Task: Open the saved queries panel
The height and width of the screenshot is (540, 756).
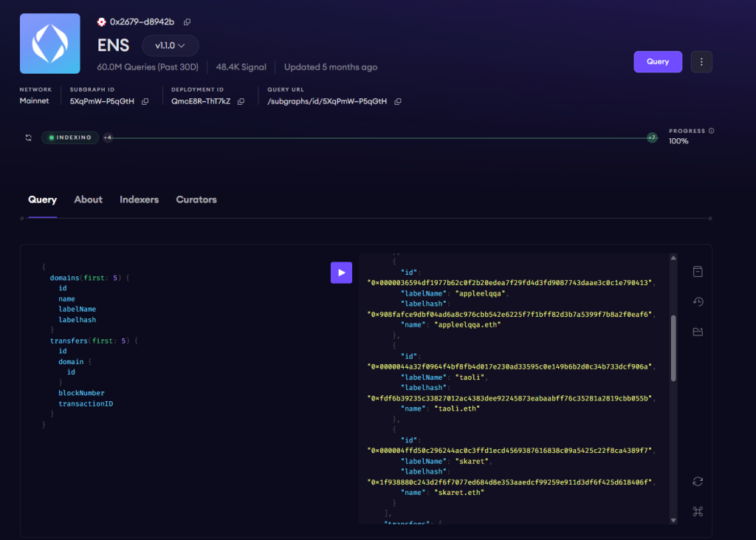Action: [698, 332]
